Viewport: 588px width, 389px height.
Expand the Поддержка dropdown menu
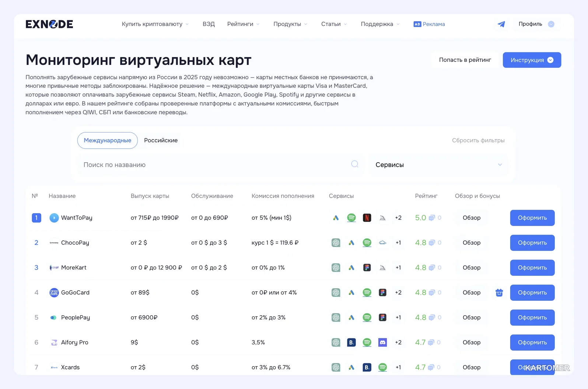(x=380, y=24)
